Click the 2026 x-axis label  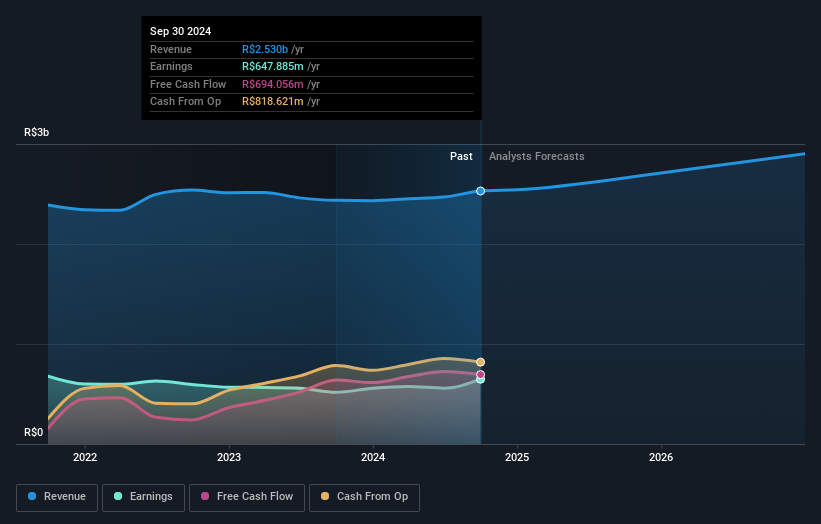click(x=661, y=458)
